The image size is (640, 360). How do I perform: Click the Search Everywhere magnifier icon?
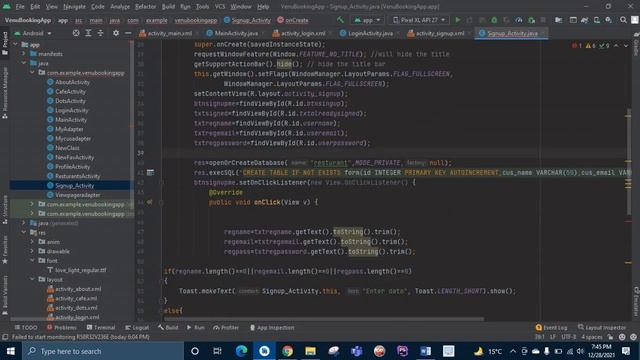pyautogui.click(x=623, y=20)
